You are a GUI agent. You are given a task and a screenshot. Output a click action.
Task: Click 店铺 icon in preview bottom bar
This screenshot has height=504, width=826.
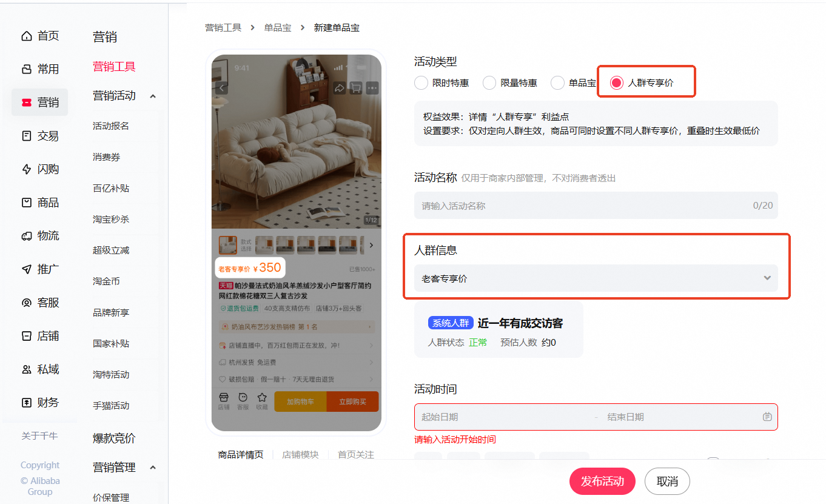224,401
